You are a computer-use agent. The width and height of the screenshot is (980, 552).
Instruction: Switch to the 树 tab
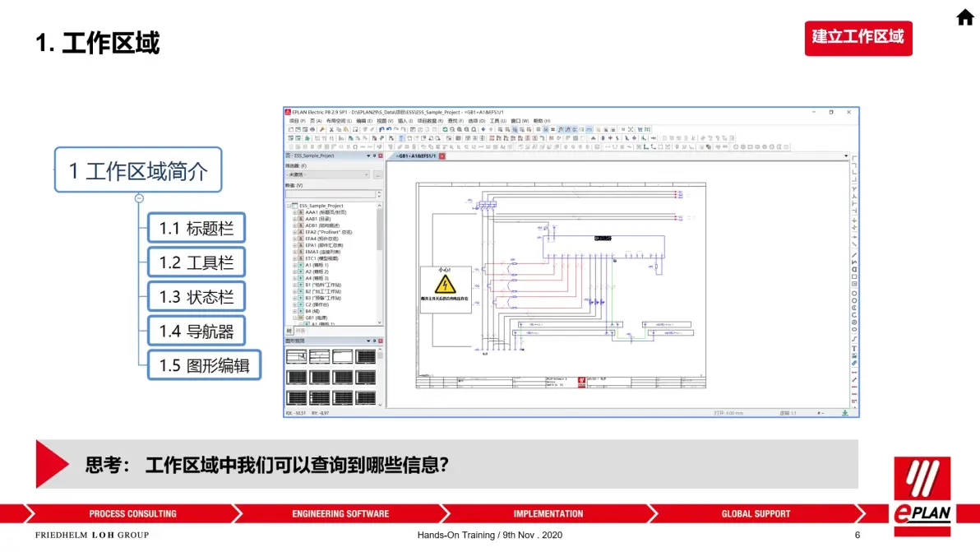[289, 331]
